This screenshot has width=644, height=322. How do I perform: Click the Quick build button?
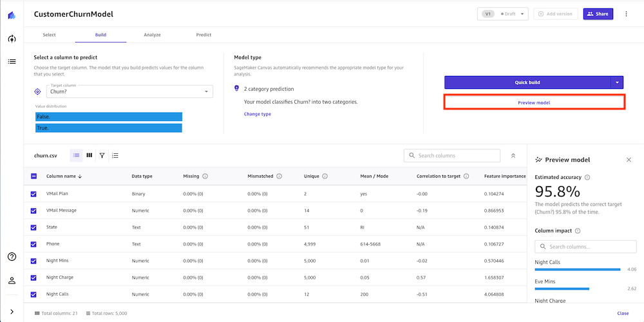pos(527,82)
